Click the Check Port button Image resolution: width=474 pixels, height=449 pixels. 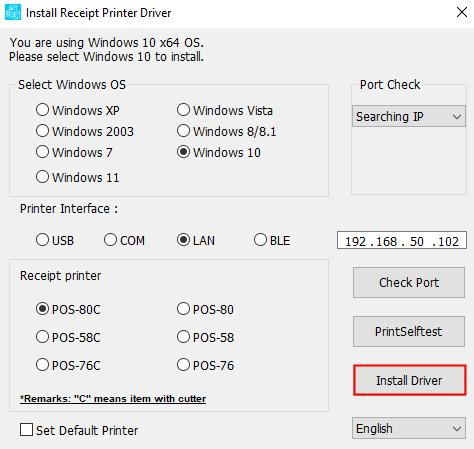point(409,282)
